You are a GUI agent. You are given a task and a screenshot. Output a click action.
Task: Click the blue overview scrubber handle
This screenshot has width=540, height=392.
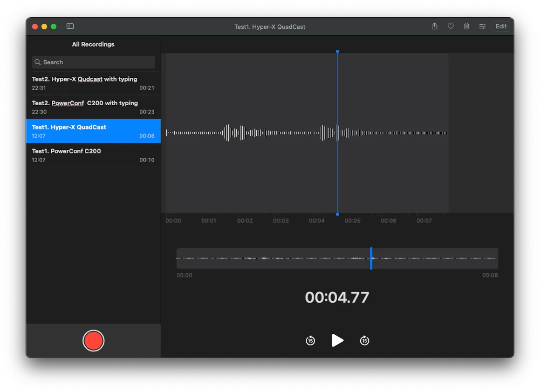pos(371,258)
